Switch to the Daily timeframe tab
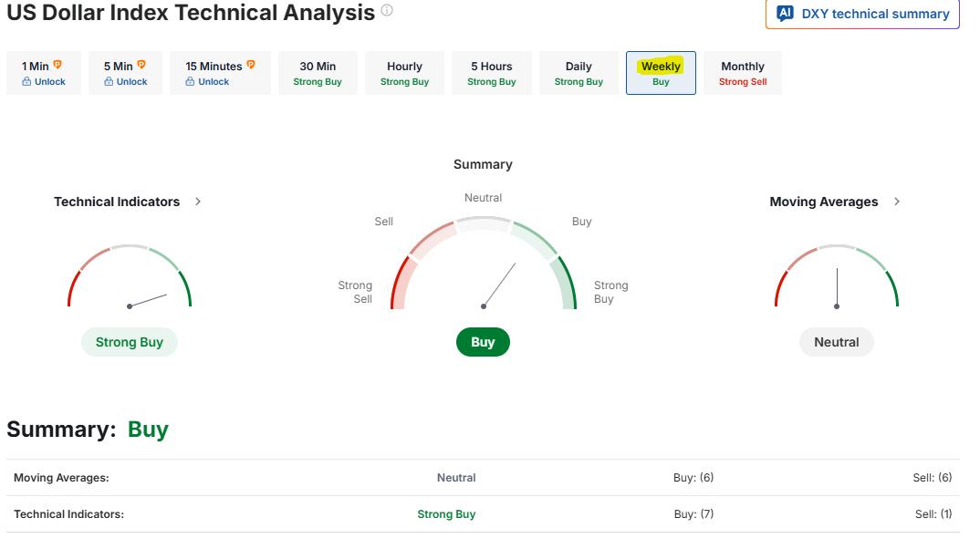 pos(579,73)
